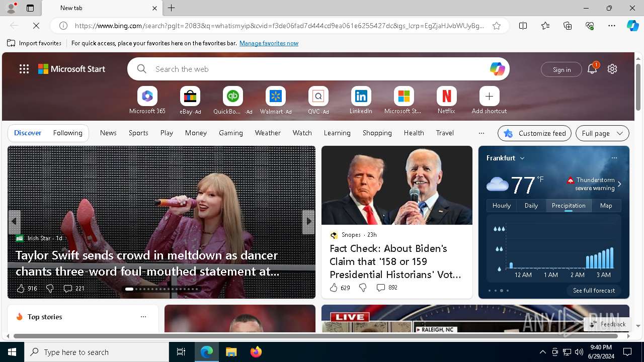Open the Microsoft Store shortcut
Viewport: 644px width, 362px height.
(x=404, y=101)
